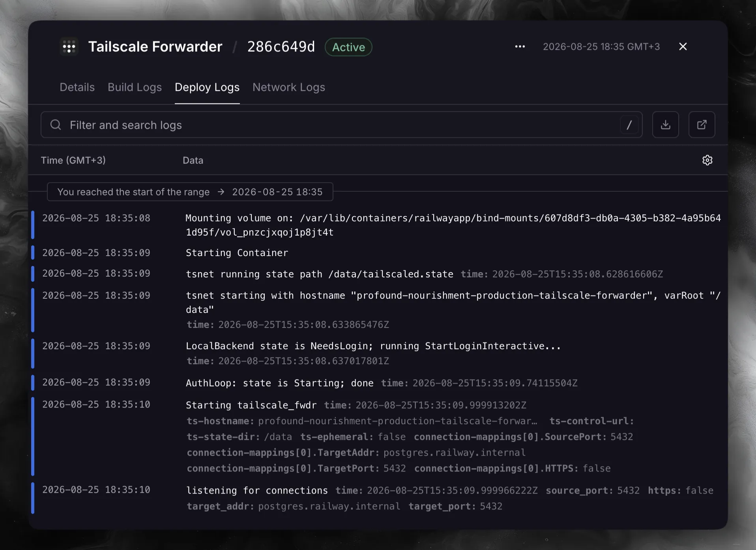Click connection-mappings[0].SourcePort value 5432

(622, 437)
